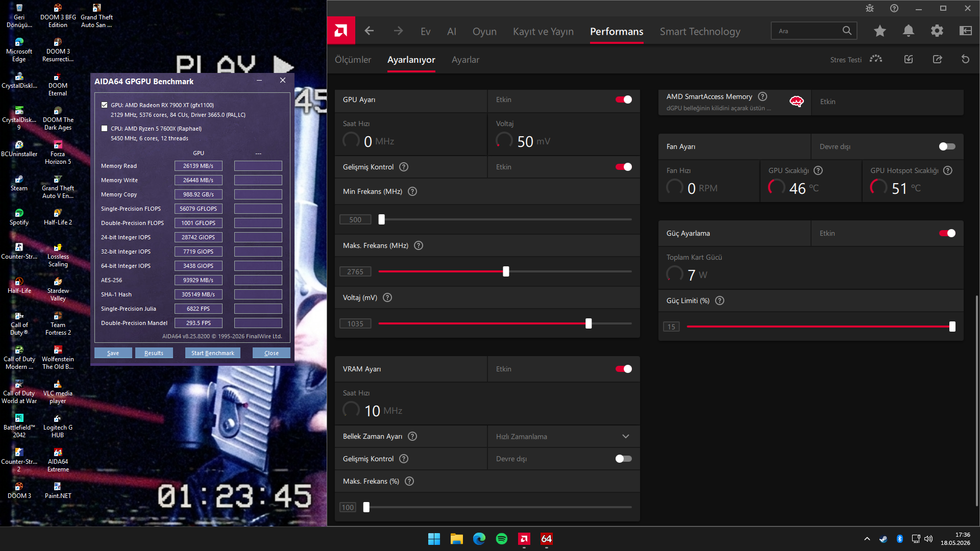
Task: Open help question mark in title bar
Action: (x=894, y=8)
